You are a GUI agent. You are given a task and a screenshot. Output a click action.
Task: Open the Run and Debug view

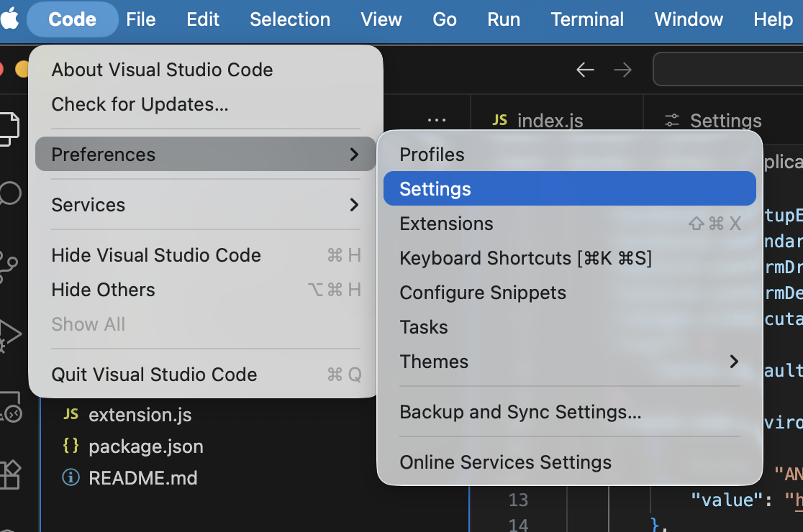tap(10, 334)
